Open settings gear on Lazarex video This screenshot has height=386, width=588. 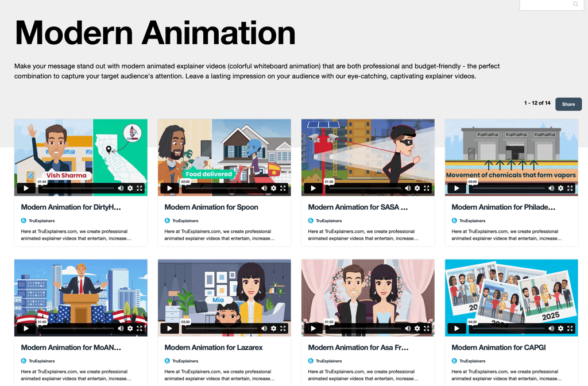point(274,329)
